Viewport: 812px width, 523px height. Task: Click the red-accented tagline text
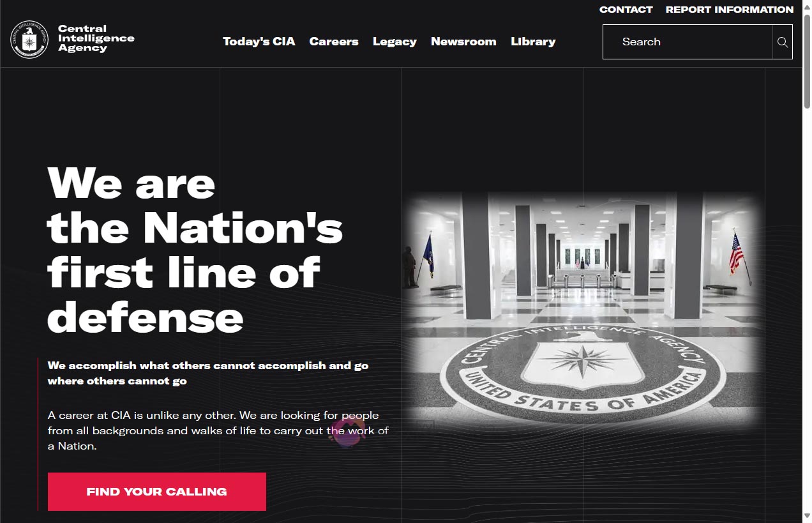(x=207, y=373)
